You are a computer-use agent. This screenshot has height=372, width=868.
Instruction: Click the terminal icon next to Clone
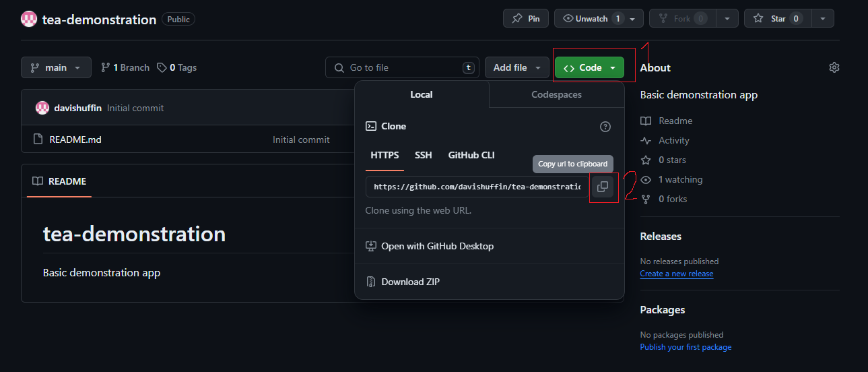pyautogui.click(x=370, y=126)
